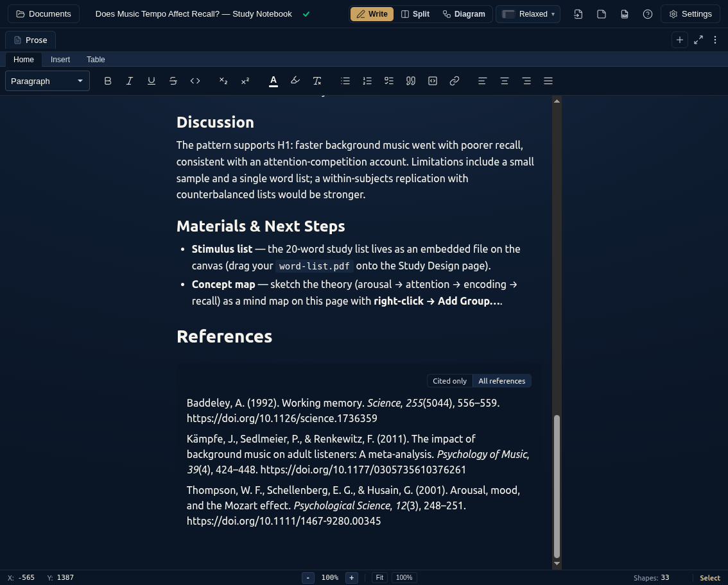The image size is (728, 585).
Task: Click the Kämpfe meta-analysis DOI URL
Action: pyautogui.click(x=363, y=470)
